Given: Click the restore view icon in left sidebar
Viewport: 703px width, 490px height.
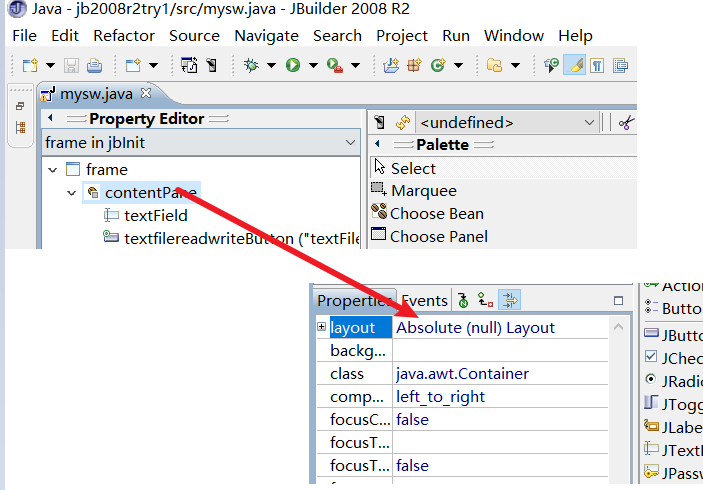Looking at the screenshot, I should [20, 106].
